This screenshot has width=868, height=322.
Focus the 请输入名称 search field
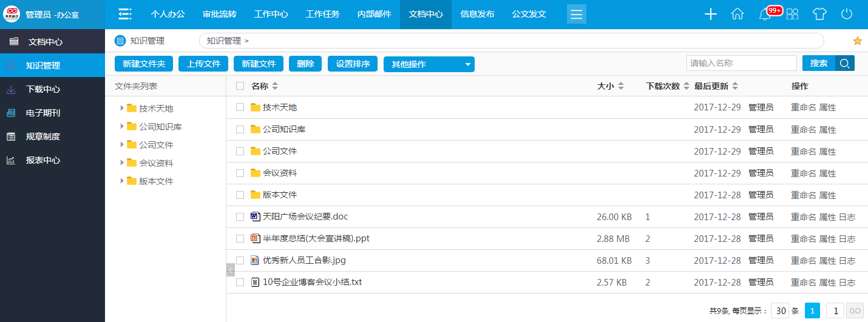[x=742, y=63]
